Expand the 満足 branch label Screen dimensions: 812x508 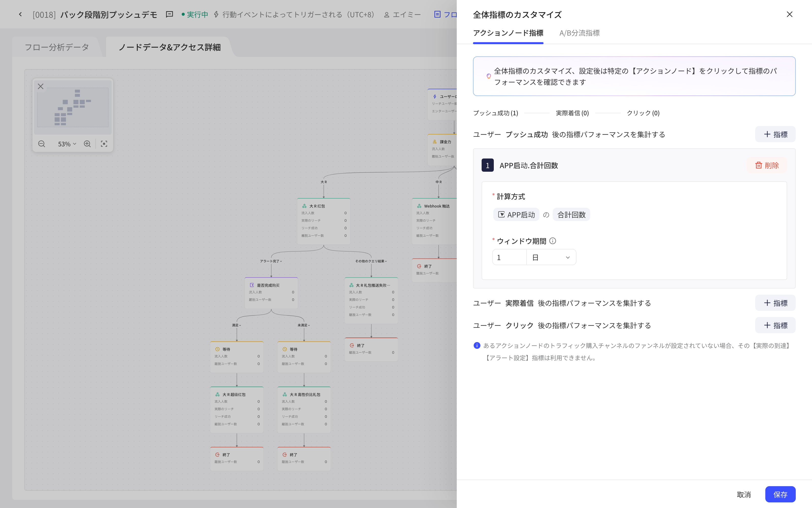(x=236, y=325)
